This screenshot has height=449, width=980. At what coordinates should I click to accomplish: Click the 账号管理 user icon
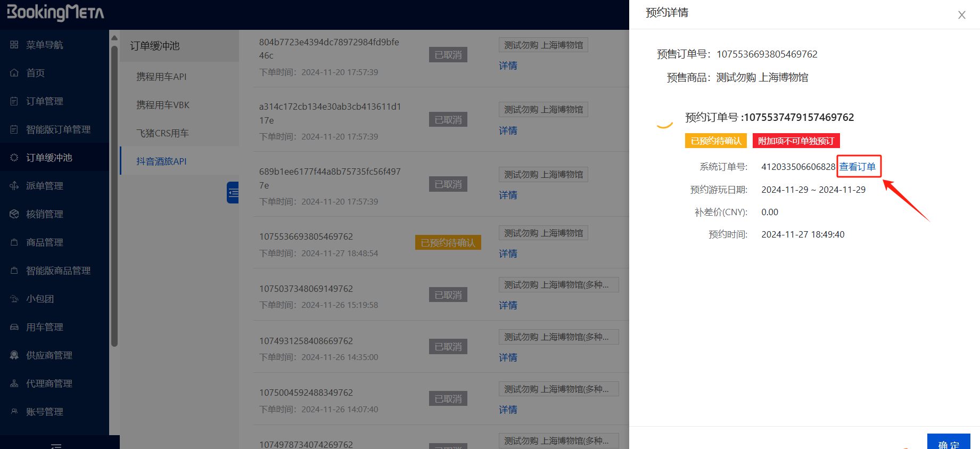(x=14, y=412)
